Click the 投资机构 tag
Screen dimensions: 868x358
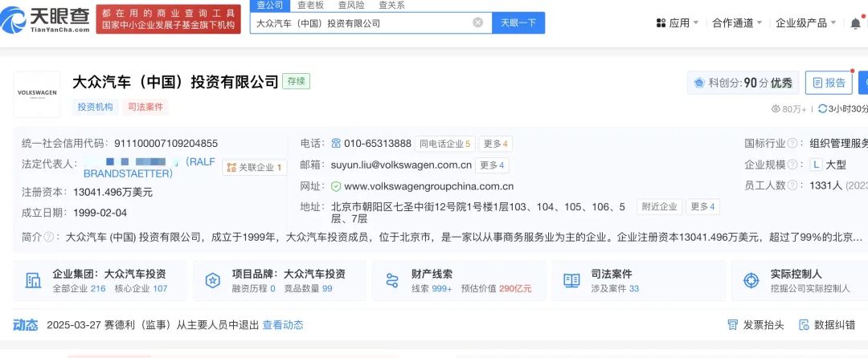95,108
